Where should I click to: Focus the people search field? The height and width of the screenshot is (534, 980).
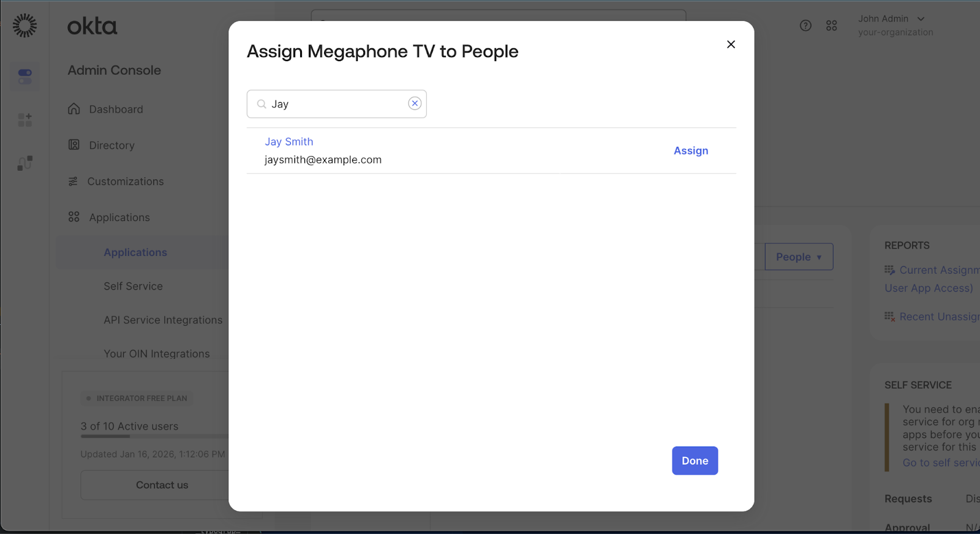click(336, 104)
